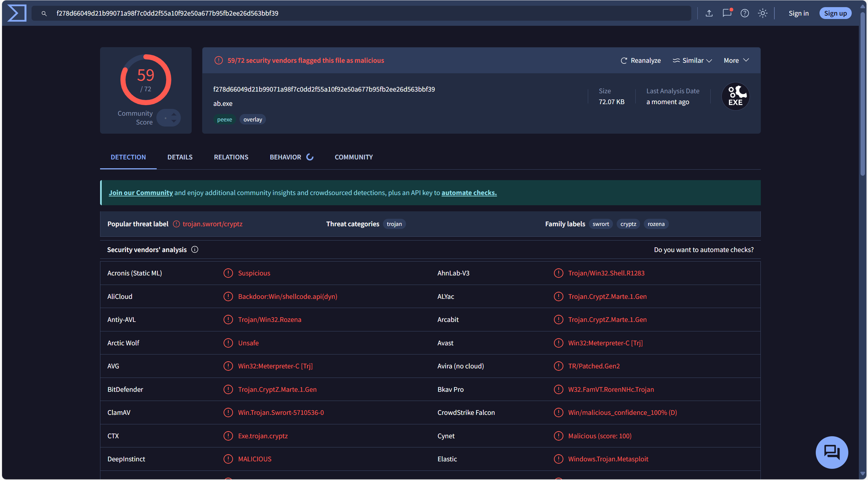This screenshot has height=480, width=868.
Task: Click the Join our Community link
Action: tap(141, 193)
